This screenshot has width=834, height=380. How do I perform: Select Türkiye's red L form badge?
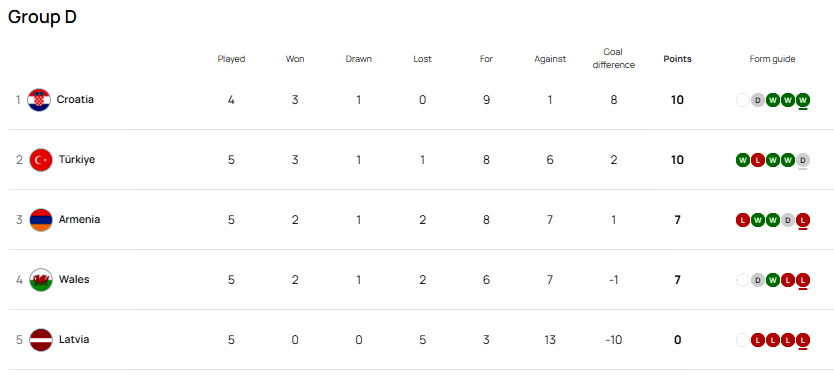coord(757,160)
